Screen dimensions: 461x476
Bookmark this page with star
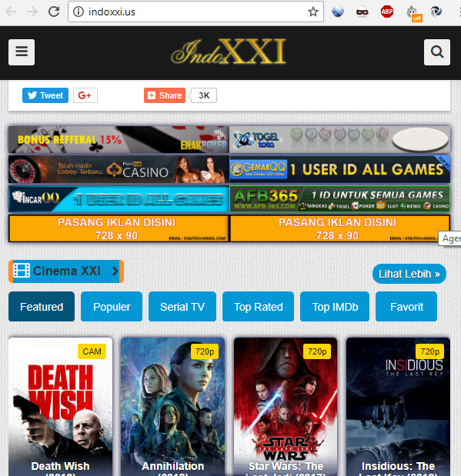[313, 12]
